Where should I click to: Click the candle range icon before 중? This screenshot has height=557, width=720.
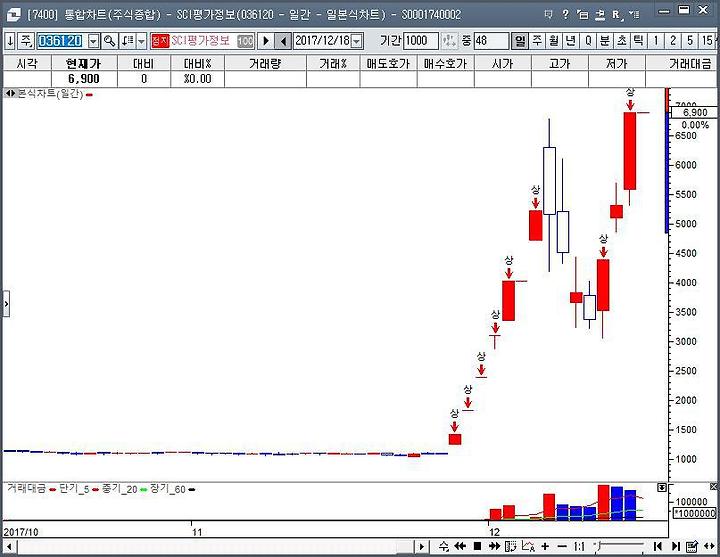(x=450, y=41)
